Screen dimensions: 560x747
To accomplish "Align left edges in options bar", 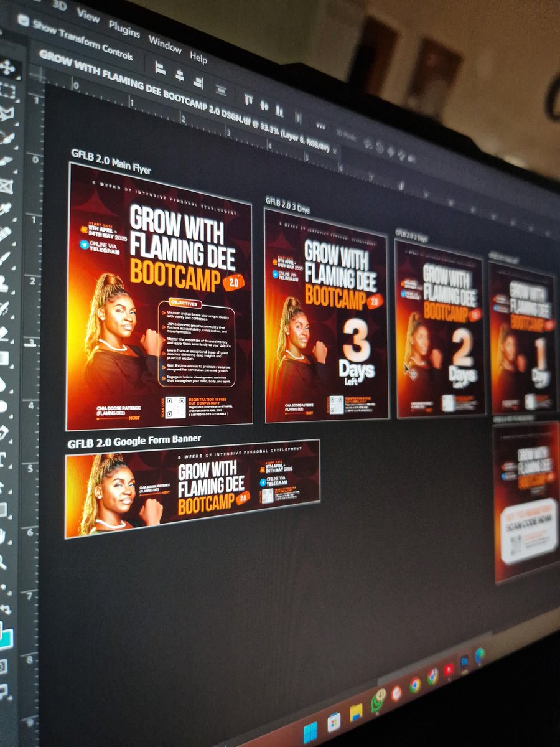I will pyautogui.click(x=160, y=67).
